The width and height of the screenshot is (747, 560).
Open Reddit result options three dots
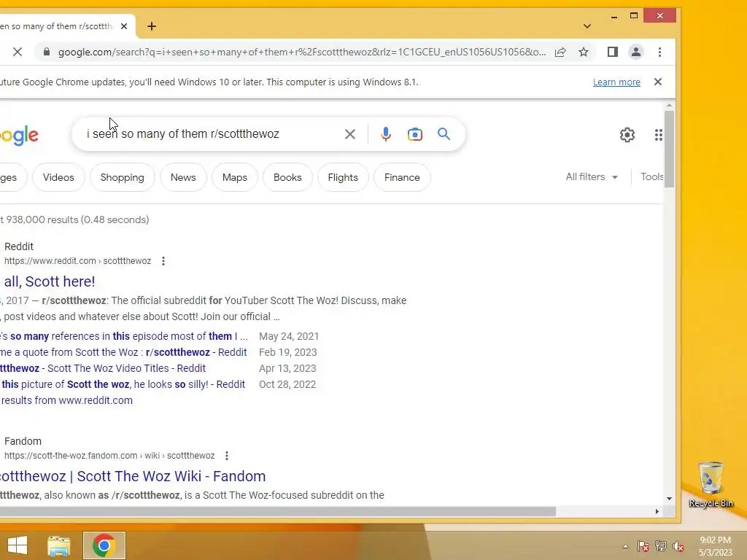163,261
